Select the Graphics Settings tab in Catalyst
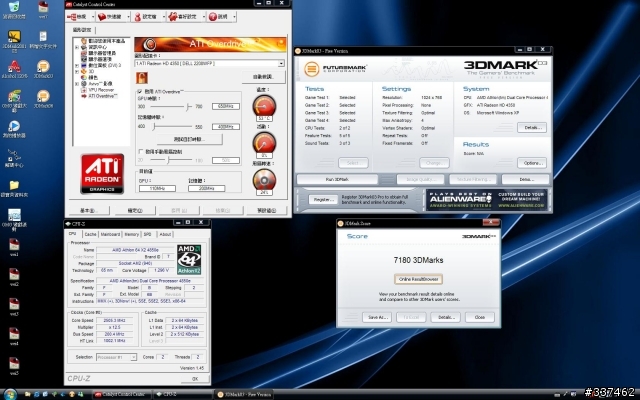This screenshot has width=640, height=400. 82,30
